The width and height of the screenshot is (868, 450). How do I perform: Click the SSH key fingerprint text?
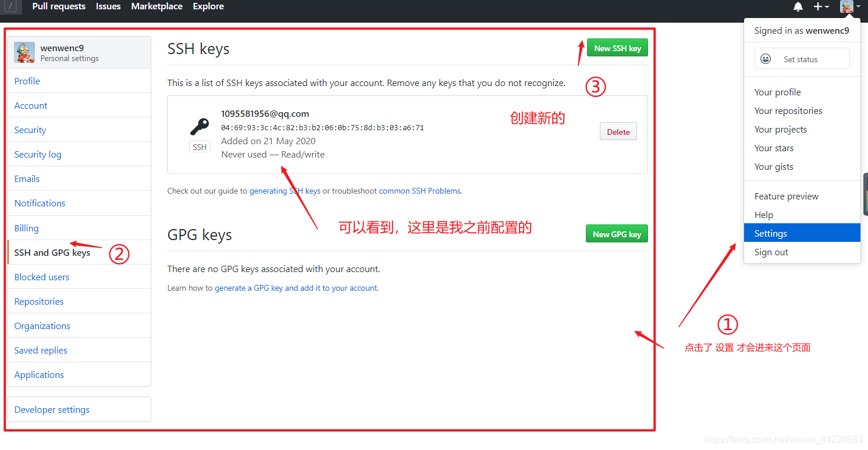(x=322, y=127)
